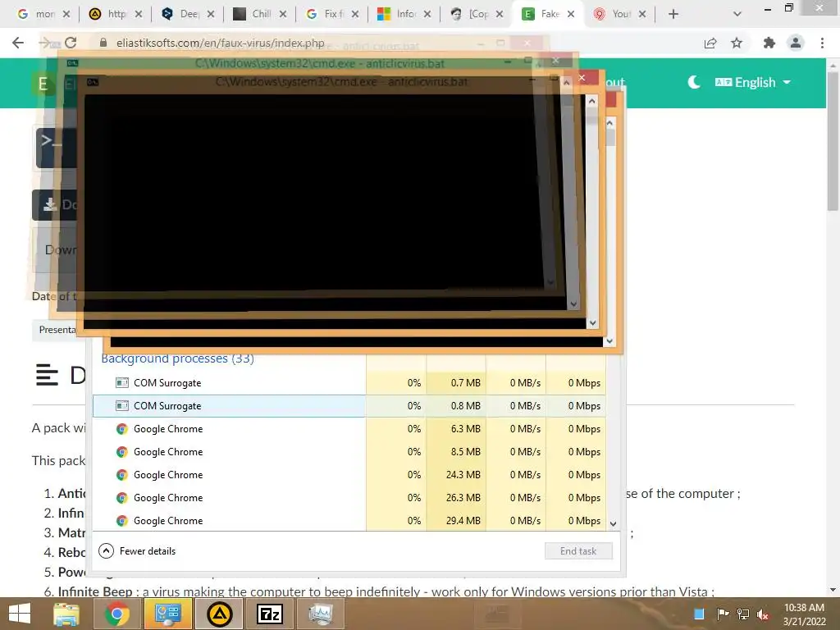The image size is (840, 630).
Task: Open the share page icon in address bar
Action: (x=710, y=43)
